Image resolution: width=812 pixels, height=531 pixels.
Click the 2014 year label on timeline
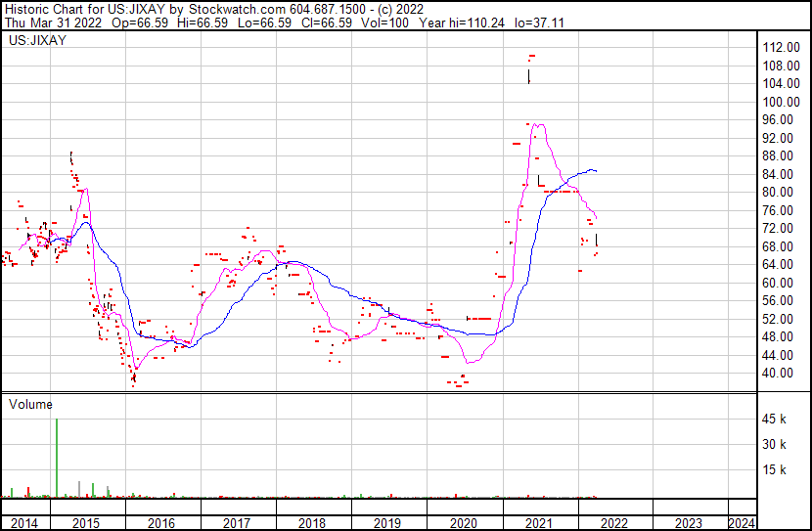point(23,523)
